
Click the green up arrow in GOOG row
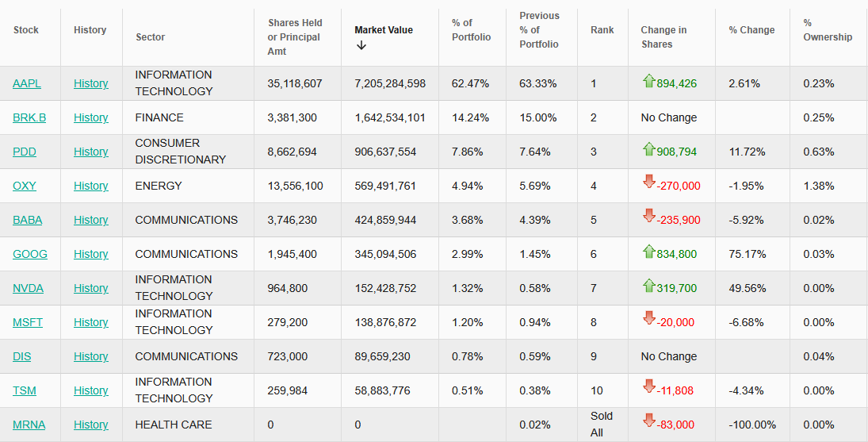[x=648, y=252]
